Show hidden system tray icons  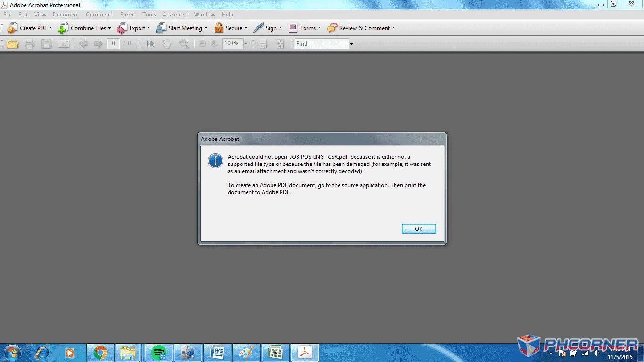[x=551, y=353]
